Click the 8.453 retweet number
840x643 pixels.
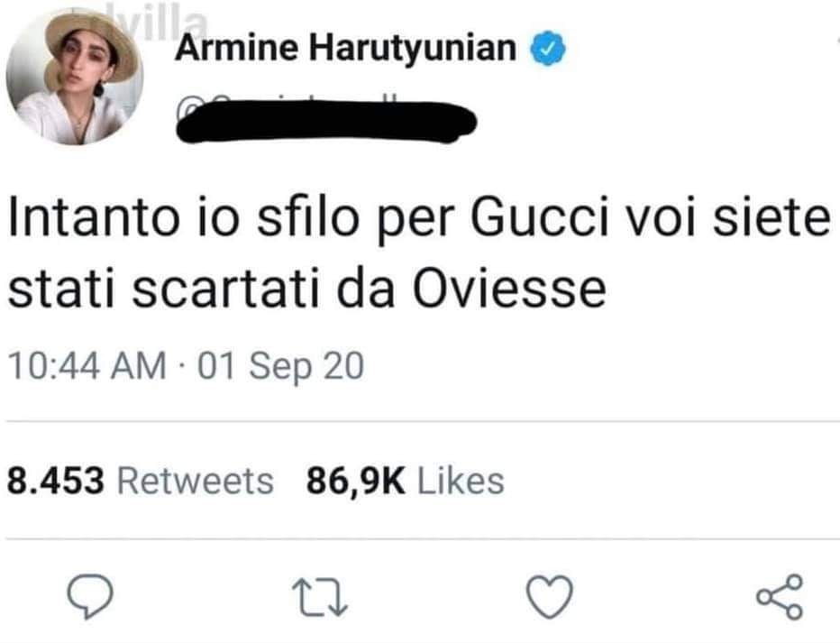click(56, 480)
